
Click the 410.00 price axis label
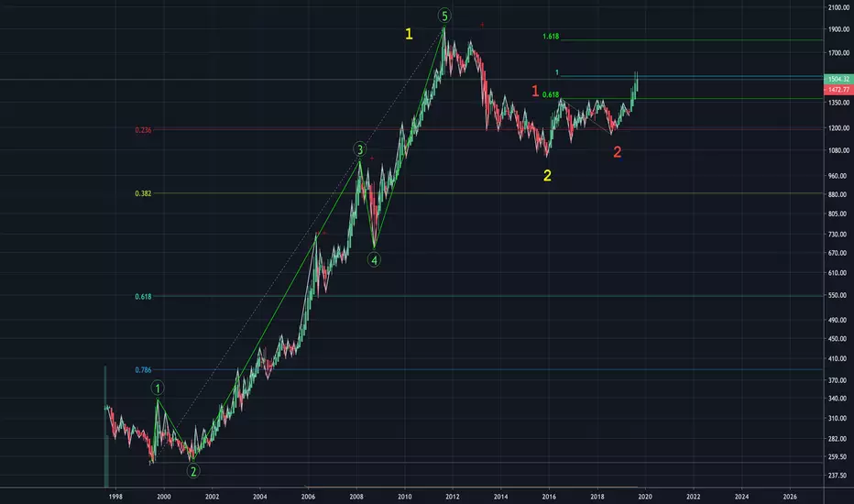point(838,359)
